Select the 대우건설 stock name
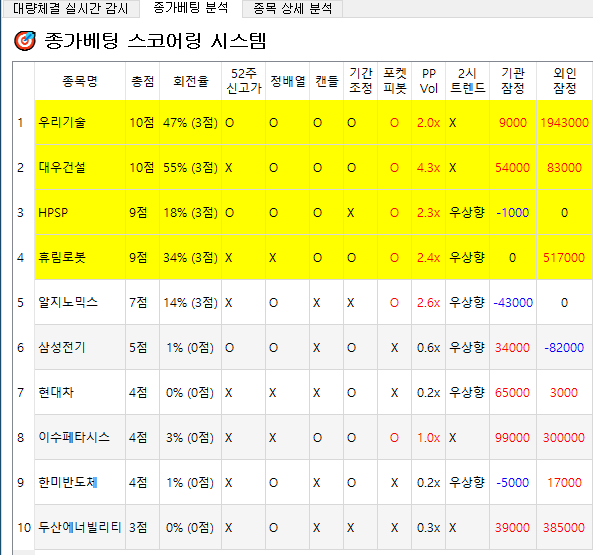593x555 pixels. 62,167
